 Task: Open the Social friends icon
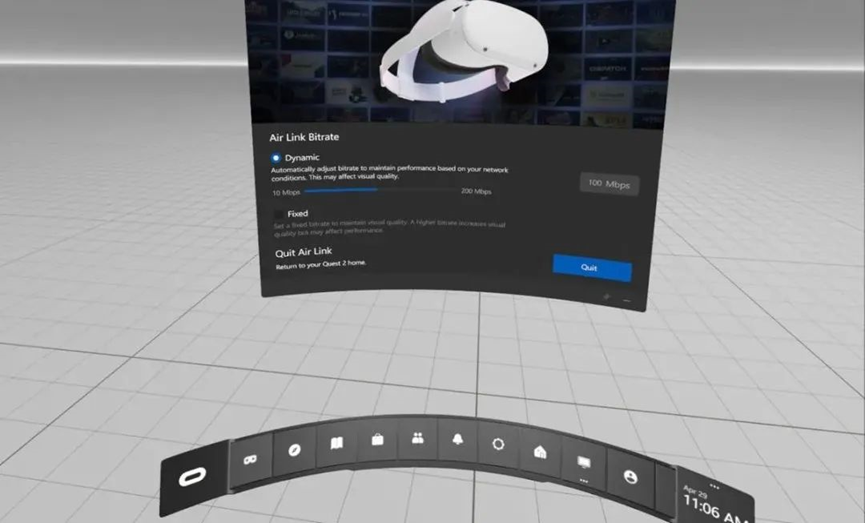(418, 438)
